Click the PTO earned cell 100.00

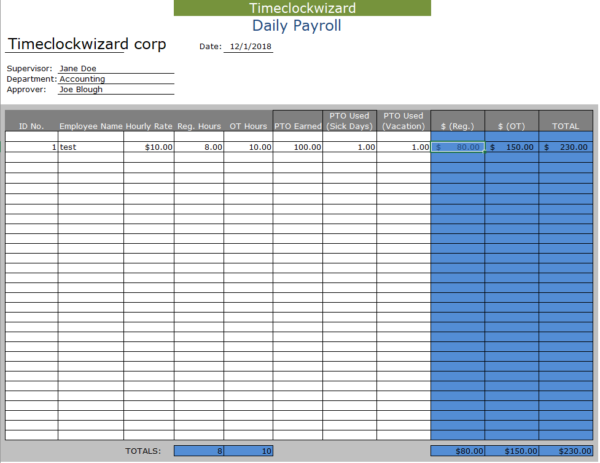coord(298,147)
